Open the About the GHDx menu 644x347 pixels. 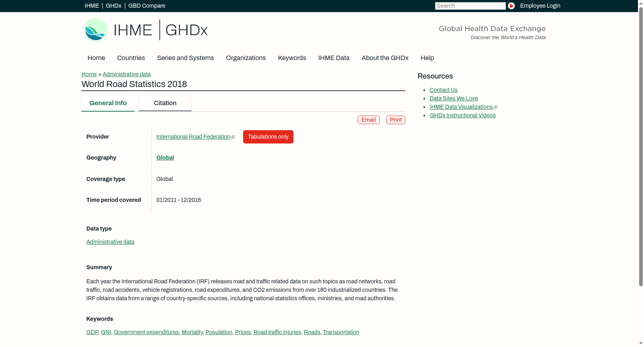[x=385, y=58]
